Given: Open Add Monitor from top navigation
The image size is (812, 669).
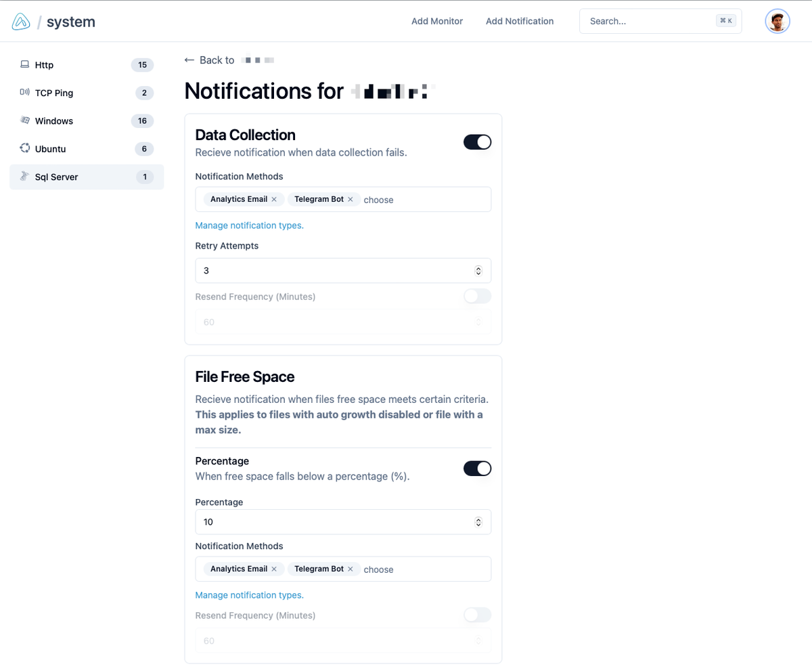Looking at the screenshot, I should click(437, 21).
